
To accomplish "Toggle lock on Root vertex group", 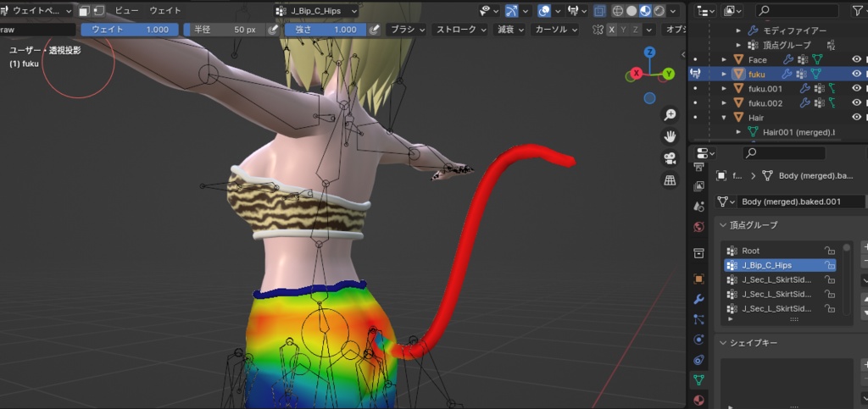I will click(829, 251).
